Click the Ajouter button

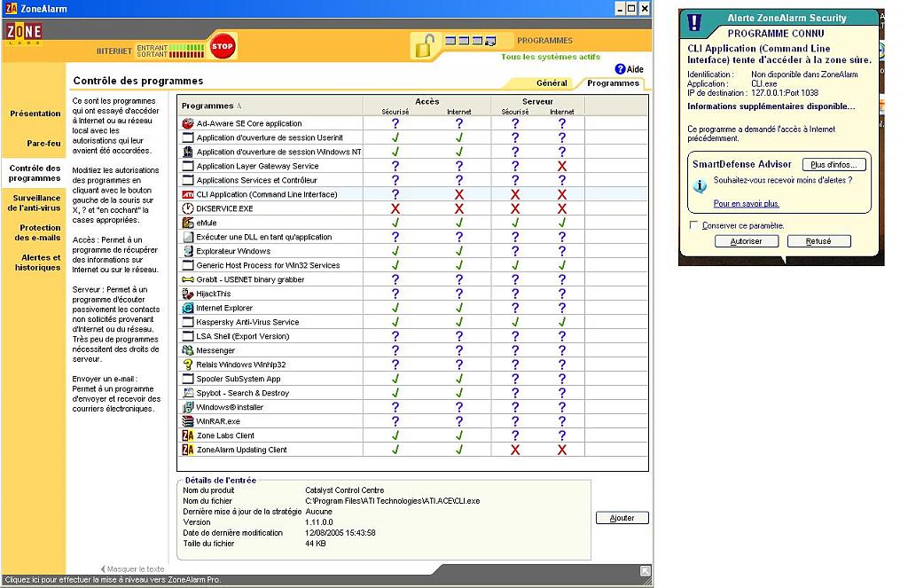click(x=622, y=518)
